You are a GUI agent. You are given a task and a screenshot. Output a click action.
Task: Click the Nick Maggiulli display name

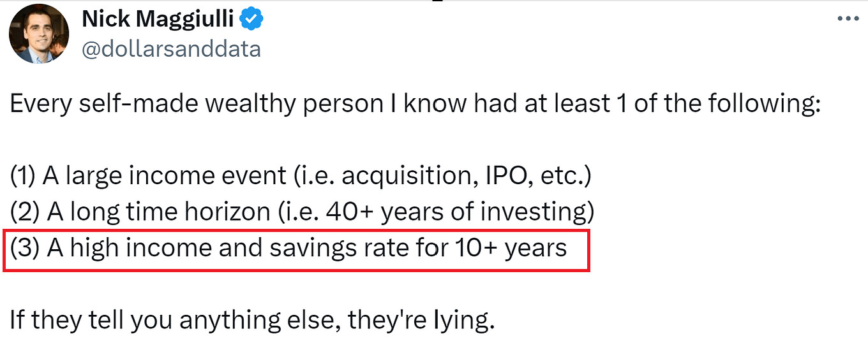158,20
